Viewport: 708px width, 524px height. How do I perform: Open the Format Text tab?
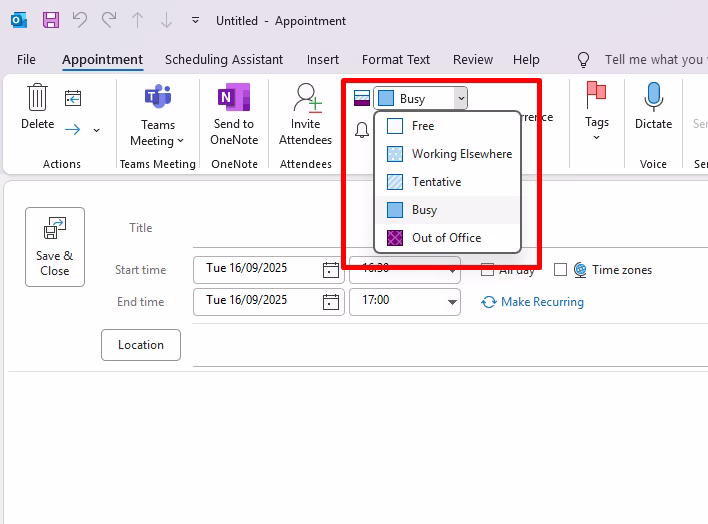coord(396,60)
